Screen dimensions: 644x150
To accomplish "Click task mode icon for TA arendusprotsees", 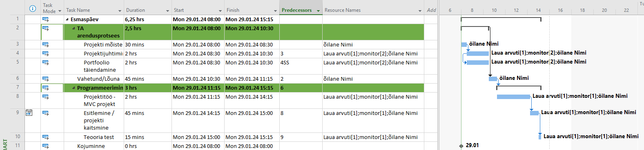I will 45,28.
